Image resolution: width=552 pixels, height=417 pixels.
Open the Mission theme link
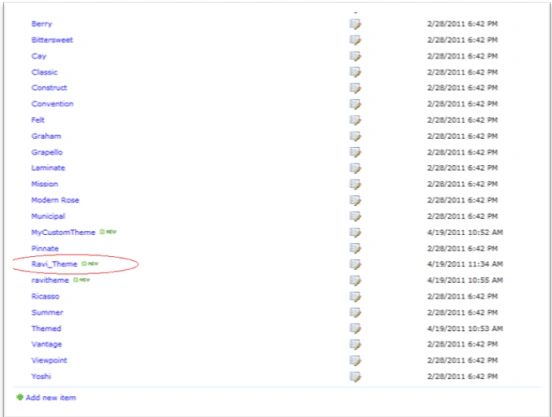(45, 184)
